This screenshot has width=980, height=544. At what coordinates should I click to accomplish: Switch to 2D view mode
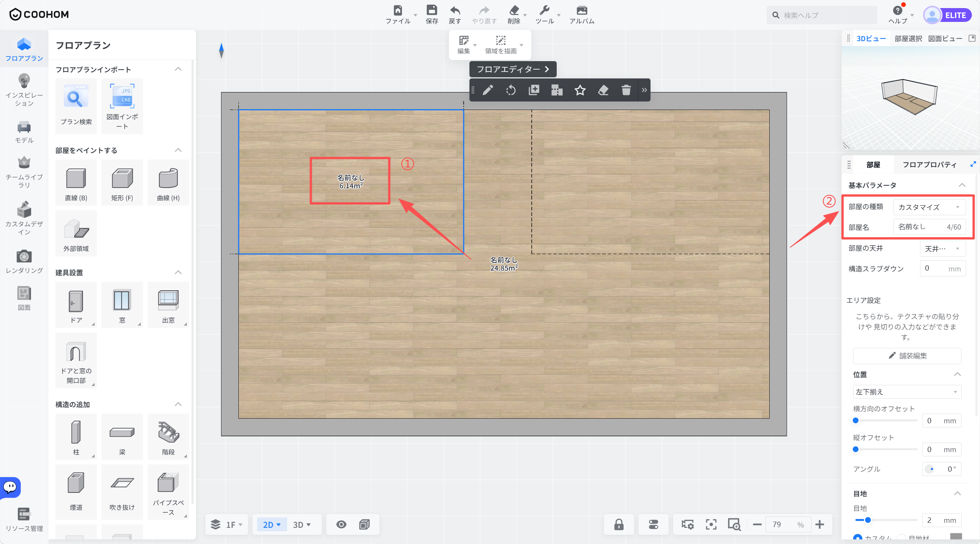click(x=271, y=525)
